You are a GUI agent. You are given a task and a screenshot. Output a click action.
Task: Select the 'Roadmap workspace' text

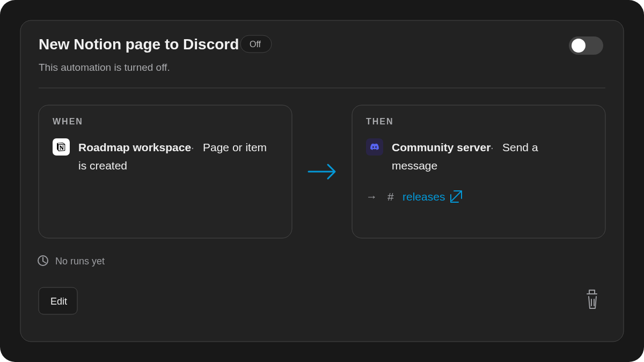click(x=135, y=147)
